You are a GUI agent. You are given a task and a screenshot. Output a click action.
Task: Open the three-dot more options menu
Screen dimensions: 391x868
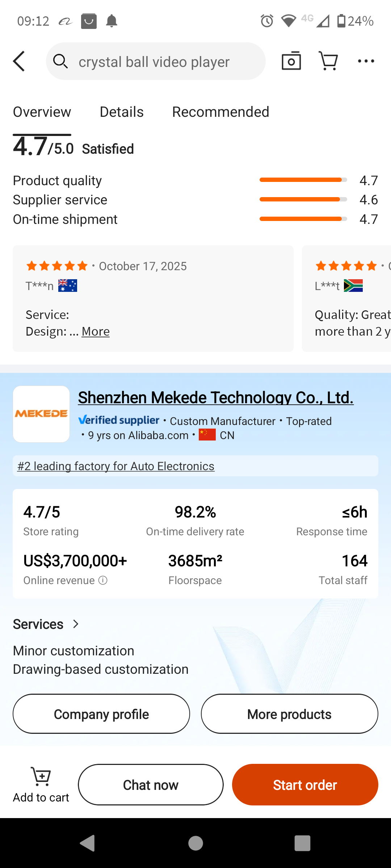point(366,61)
